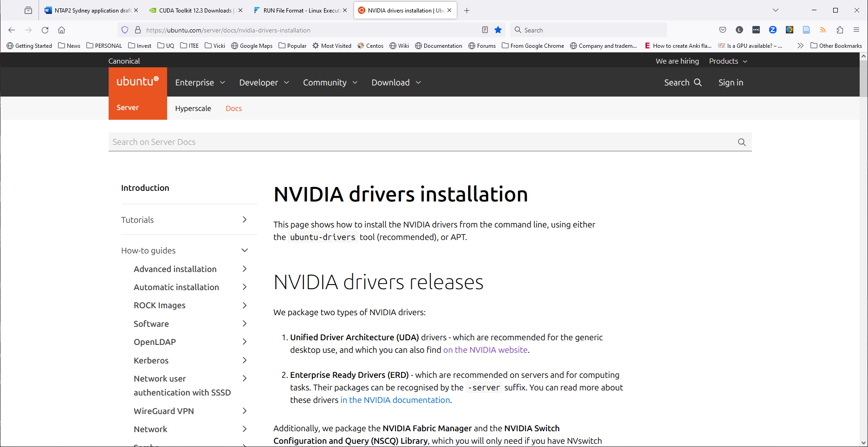
Task: Click the Server section label
Action: [x=128, y=107]
